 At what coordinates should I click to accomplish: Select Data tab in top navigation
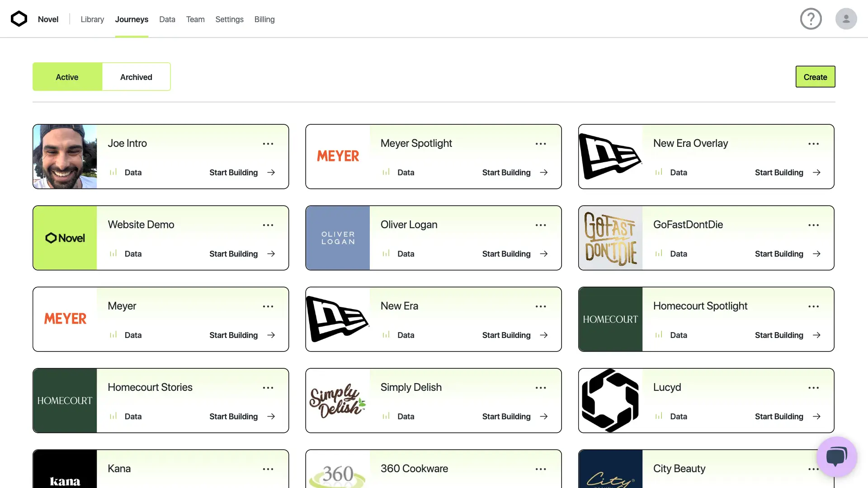coord(167,19)
